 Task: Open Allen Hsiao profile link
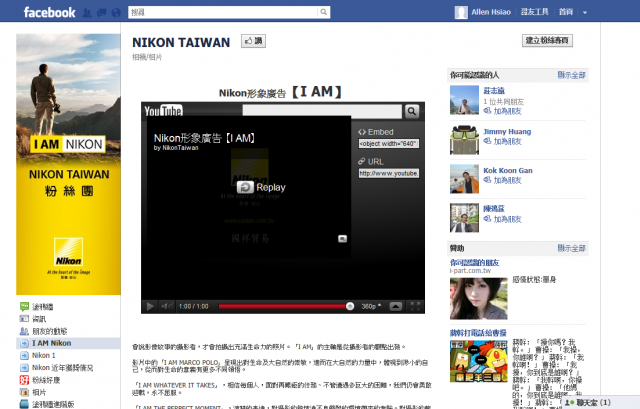click(x=491, y=12)
